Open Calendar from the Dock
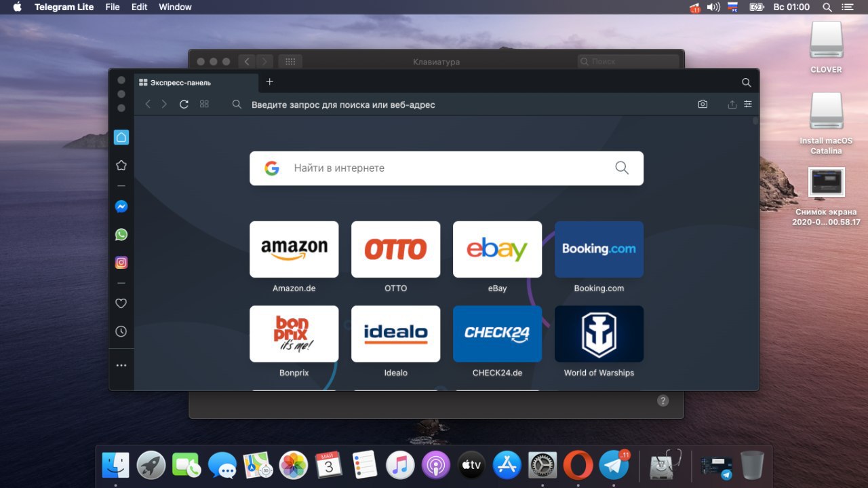 pyautogui.click(x=329, y=466)
